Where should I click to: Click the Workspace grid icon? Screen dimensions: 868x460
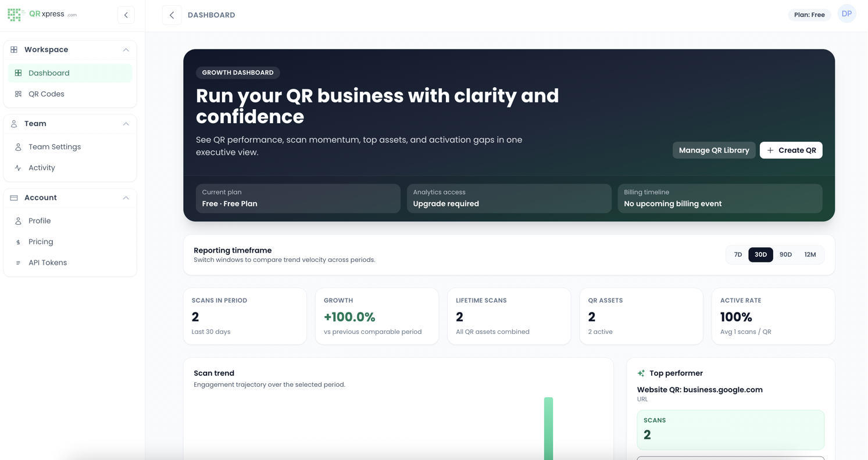point(14,50)
